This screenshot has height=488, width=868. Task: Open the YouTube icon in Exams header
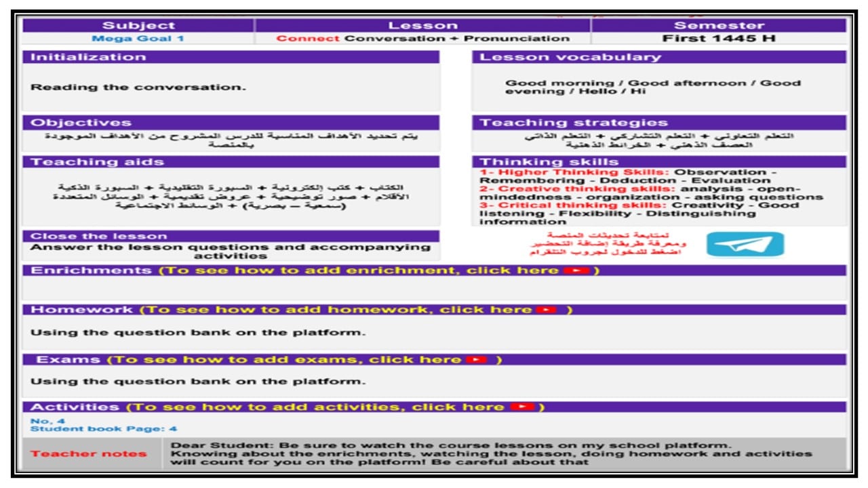[477, 359]
